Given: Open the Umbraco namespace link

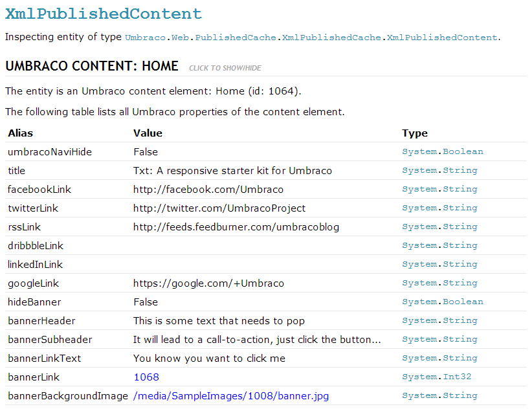Looking at the screenshot, I should pos(145,38).
